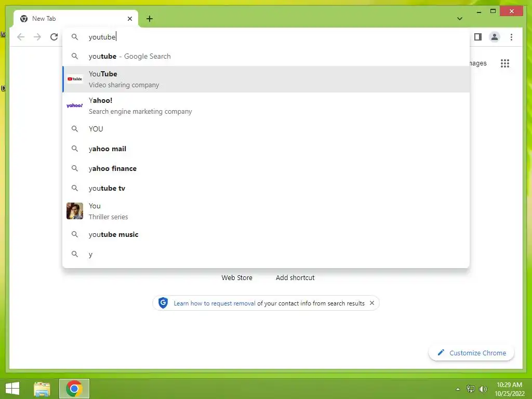
Task: Pick the 'youtube music' suggestion
Action: 266,234
